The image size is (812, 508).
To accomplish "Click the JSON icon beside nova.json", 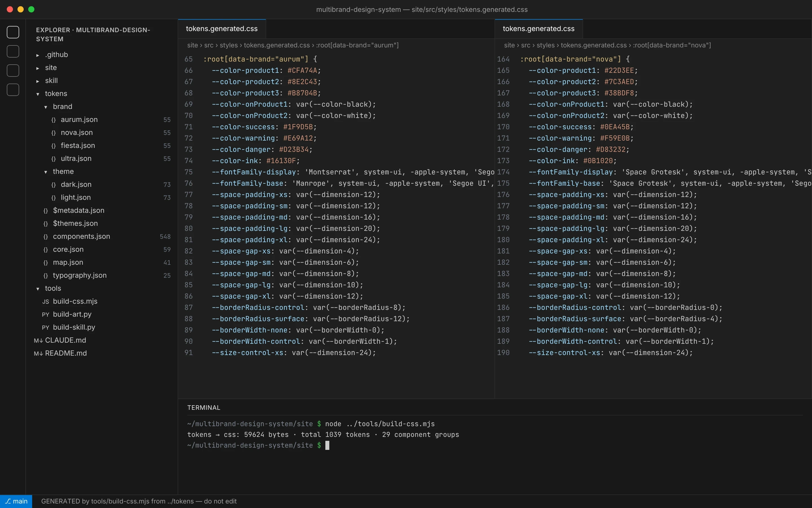I will tap(53, 133).
